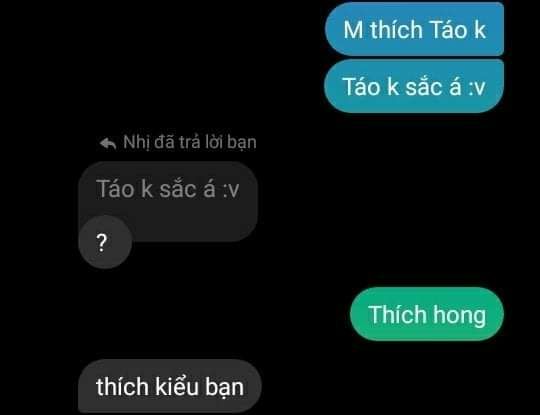Image resolution: width=540 pixels, height=415 pixels.
Task: Click the "Nhị đã trả lời bạn" label
Action: tap(190, 142)
